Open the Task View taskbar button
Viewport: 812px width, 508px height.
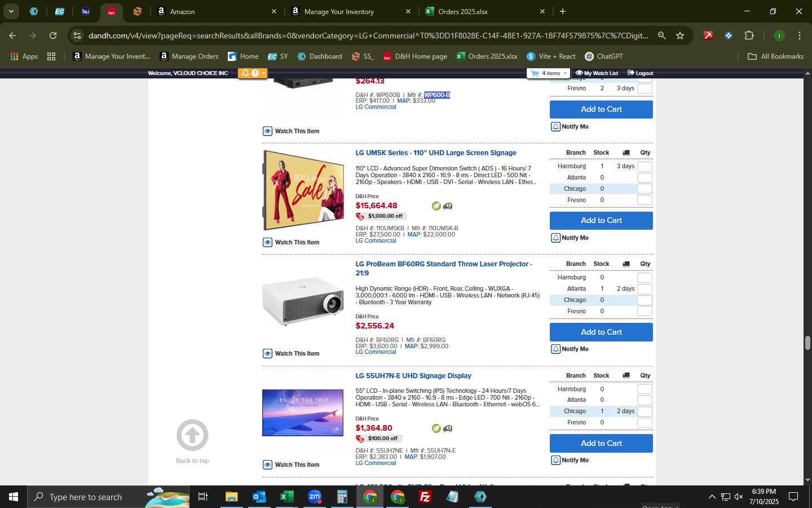click(x=202, y=497)
